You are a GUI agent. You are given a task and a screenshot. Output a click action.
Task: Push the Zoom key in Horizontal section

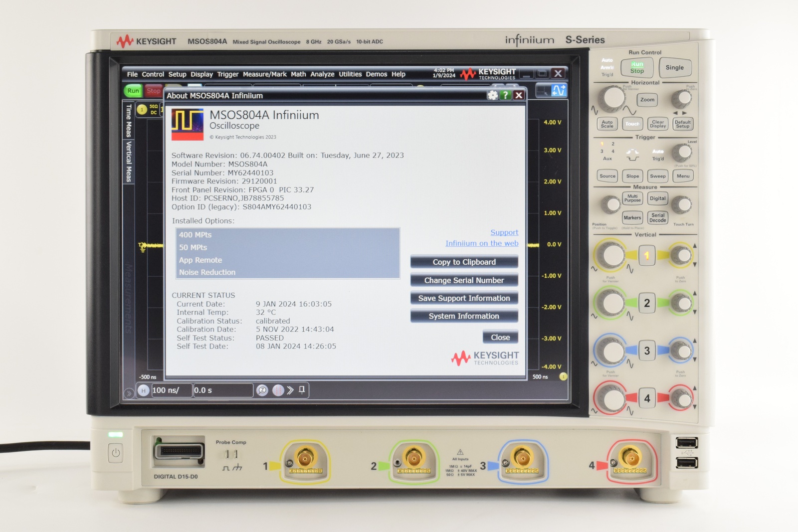(647, 100)
